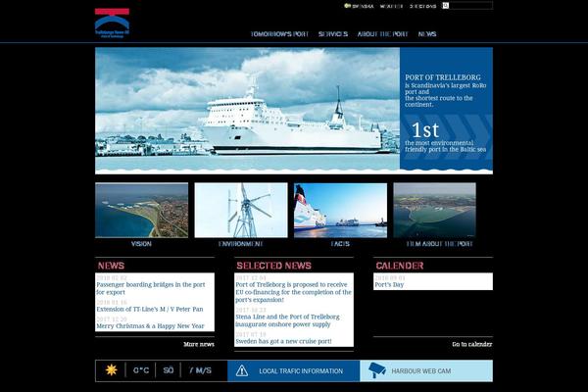Open 'Sweden has got a new cruise port!'

click(x=283, y=341)
